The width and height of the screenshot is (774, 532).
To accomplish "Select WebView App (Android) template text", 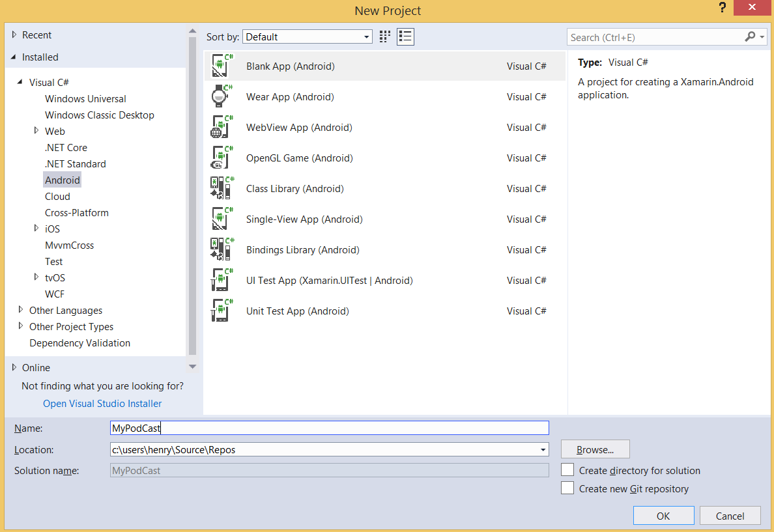I will pos(299,128).
